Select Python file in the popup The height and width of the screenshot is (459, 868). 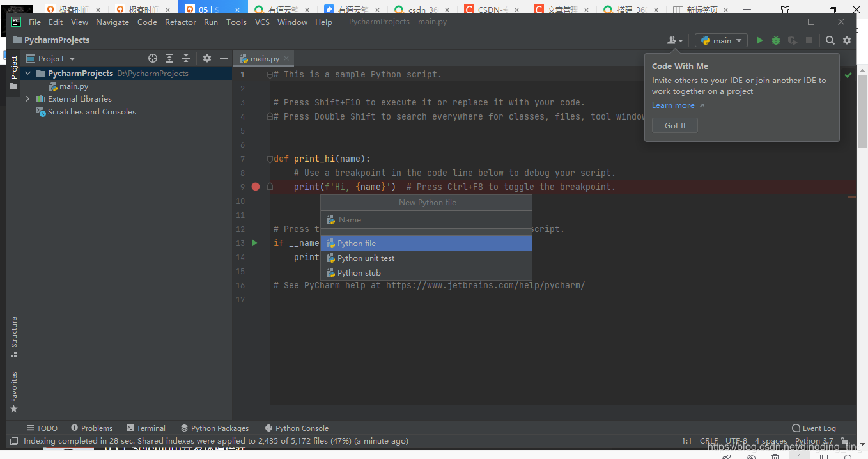click(x=426, y=244)
